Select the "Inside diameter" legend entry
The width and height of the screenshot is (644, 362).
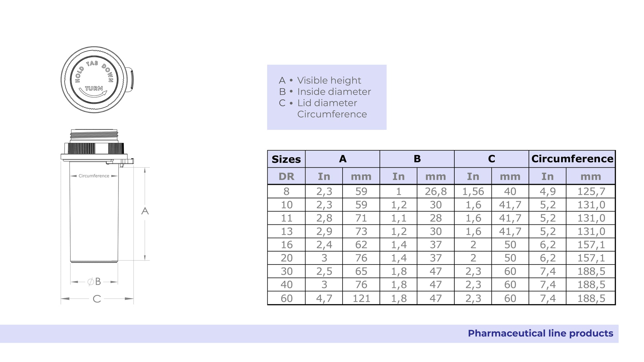pos(334,92)
